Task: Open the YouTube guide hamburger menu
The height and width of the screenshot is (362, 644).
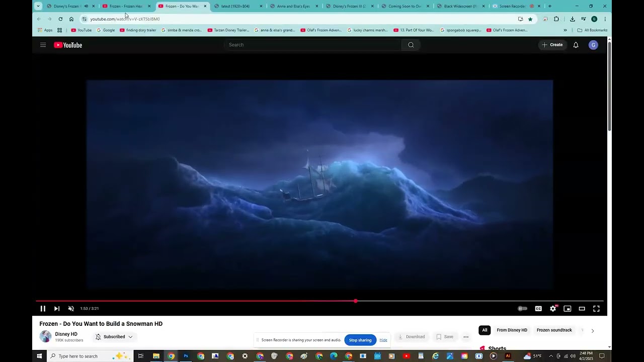Action: (43, 45)
